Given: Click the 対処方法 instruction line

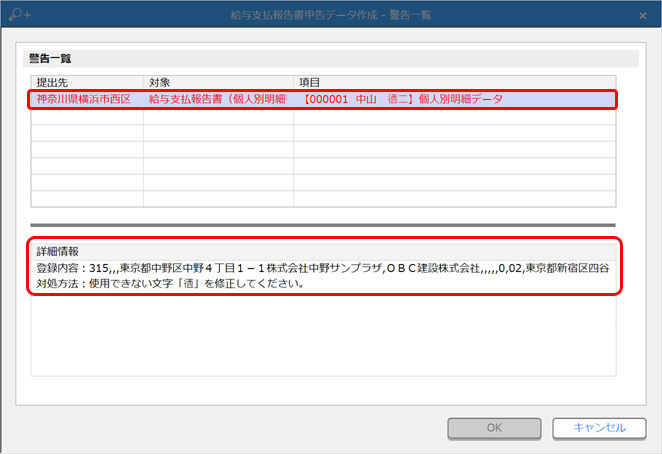Looking at the screenshot, I should click(170, 284).
